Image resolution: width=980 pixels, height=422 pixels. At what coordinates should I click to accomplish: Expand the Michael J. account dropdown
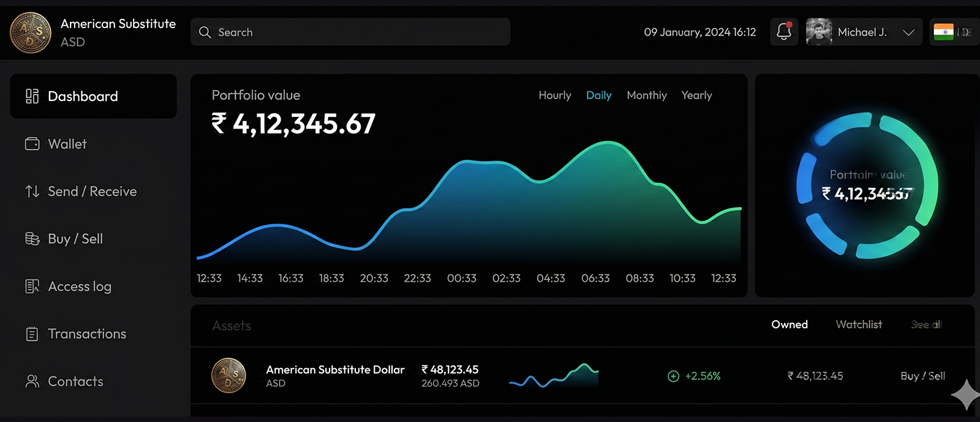pos(908,32)
